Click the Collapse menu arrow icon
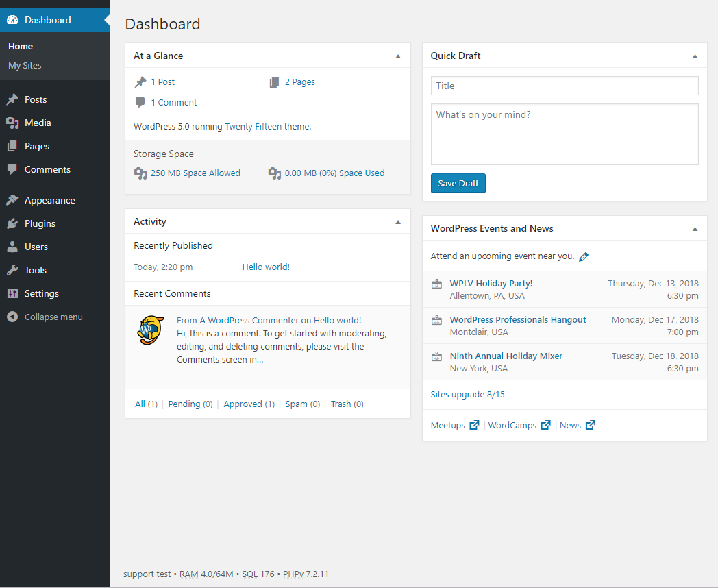This screenshot has width=718, height=588. 12,317
